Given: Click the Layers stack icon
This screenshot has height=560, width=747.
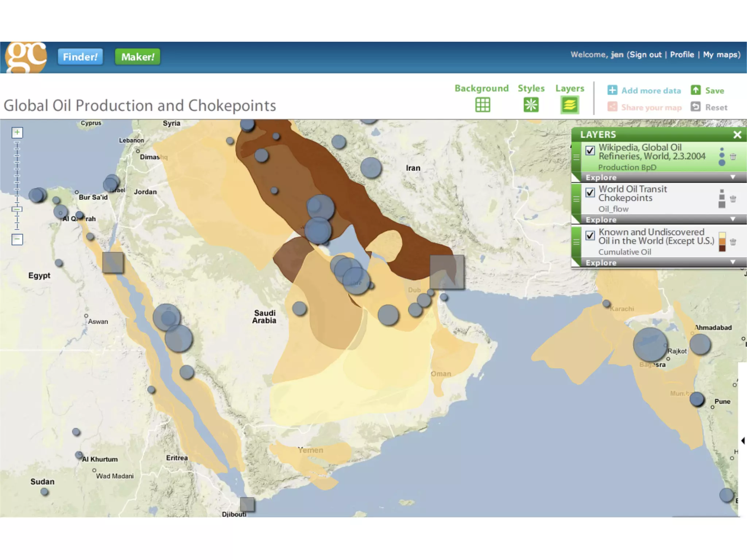Looking at the screenshot, I should tap(569, 105).
